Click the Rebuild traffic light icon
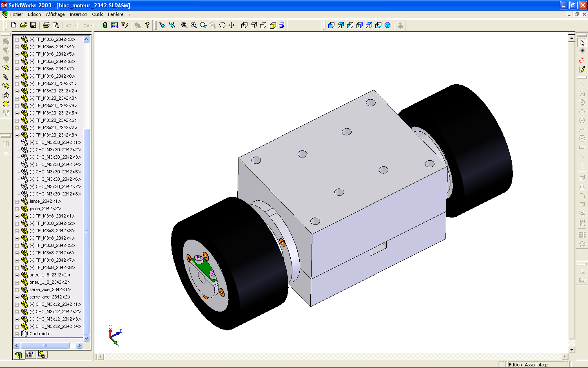Screen dimensions: 588x368 [x=105, y=25]
